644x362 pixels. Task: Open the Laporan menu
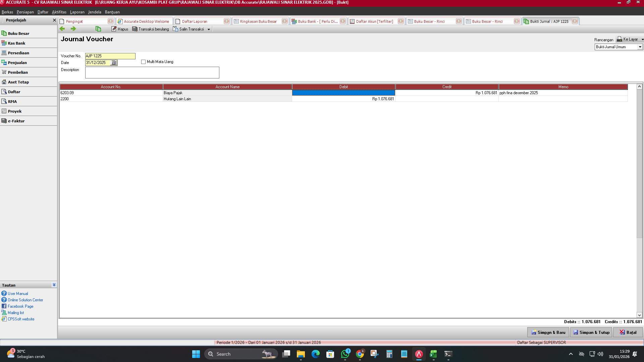[x=77, y=12]
